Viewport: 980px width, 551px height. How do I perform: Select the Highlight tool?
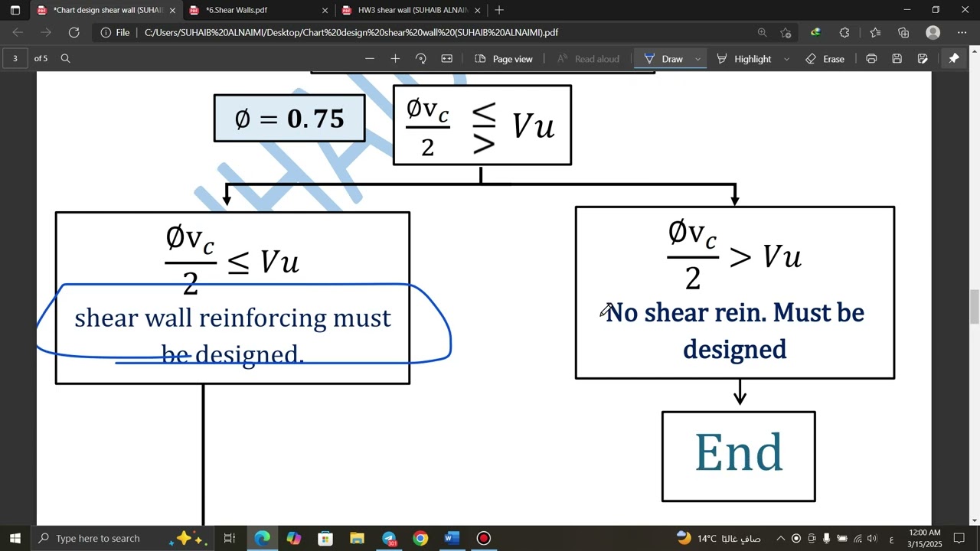pos(745,59)
